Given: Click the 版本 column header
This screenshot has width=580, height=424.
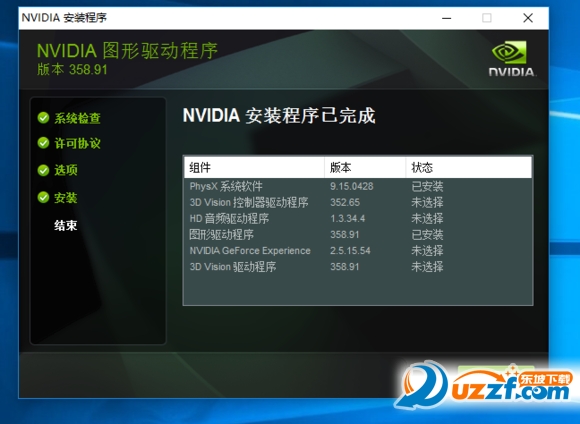Looking at the screenshot, I should click(x=365, y=168).
